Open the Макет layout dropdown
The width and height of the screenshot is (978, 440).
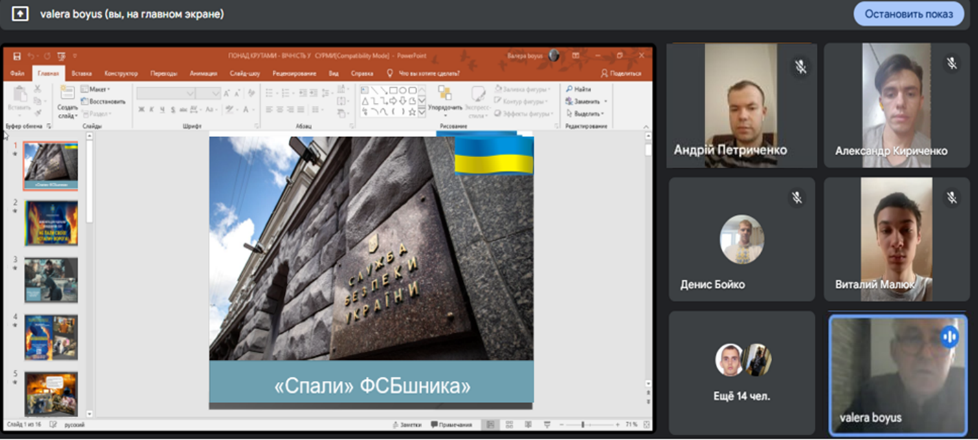(95, 89)
